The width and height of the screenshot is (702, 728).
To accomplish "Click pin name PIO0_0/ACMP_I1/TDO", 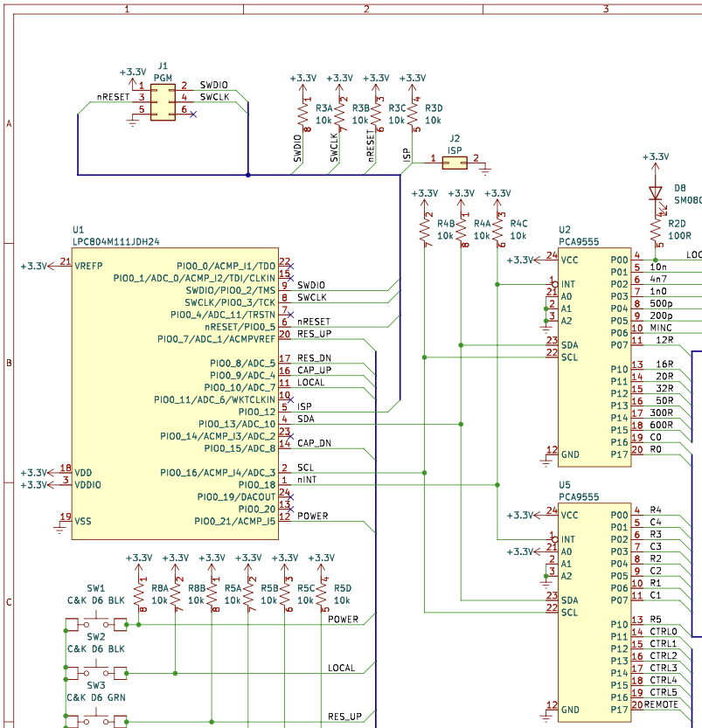I will 226,266.
